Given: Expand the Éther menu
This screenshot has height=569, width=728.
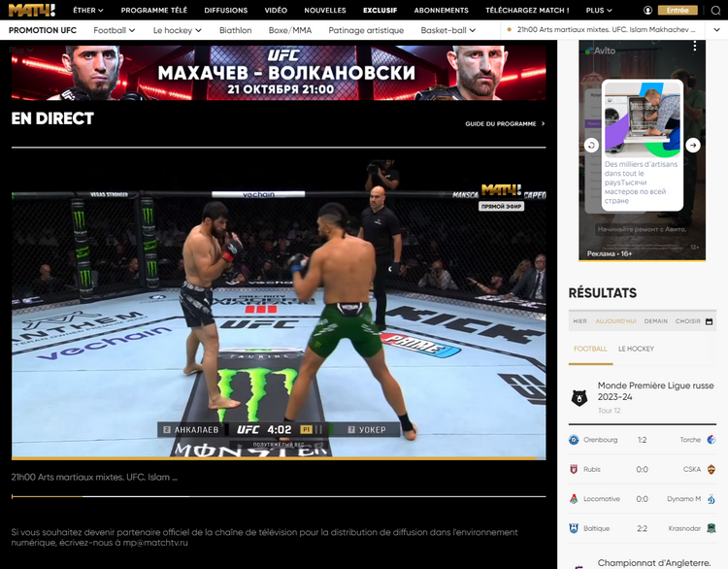Looking at the screenshot, I should (x=88, y=11).
